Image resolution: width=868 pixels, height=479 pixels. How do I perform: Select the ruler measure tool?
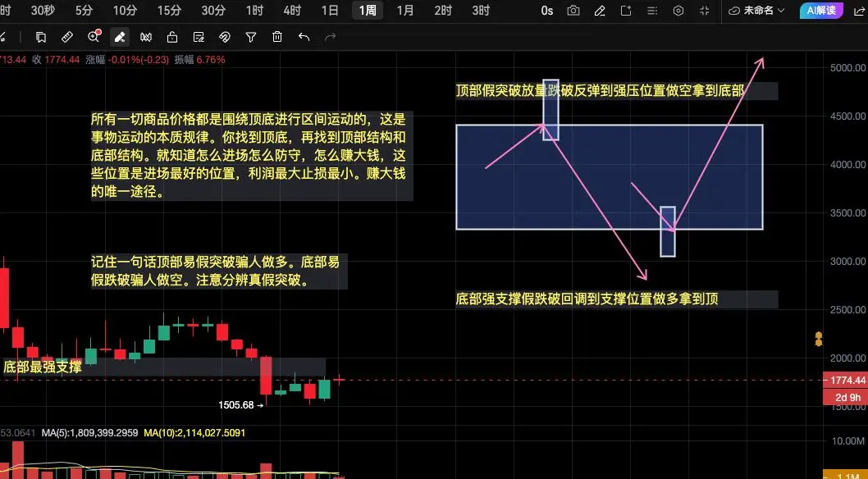(67, 37)
